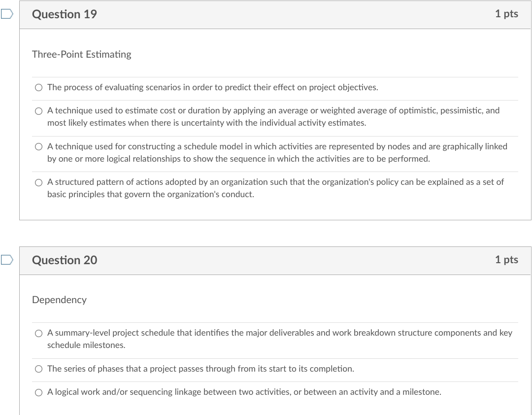Pick the logical sequencing linkage answer
The width and height of the screenshot is (532, 415).
pos(38,392)
